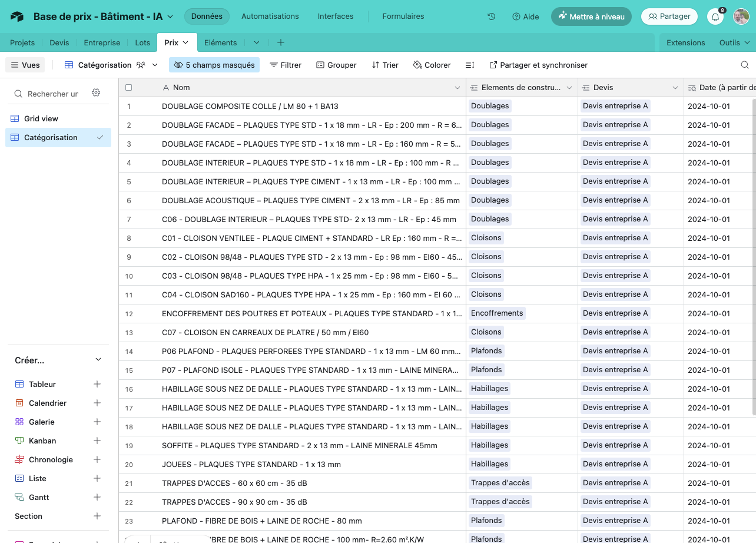Open view settings gear in sidebar
The height and width of the screenshot is (543, 756).
96,93
